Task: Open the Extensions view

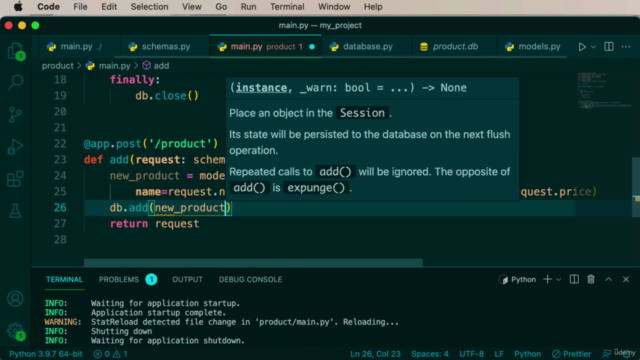Action: click(x=16, y=179)
